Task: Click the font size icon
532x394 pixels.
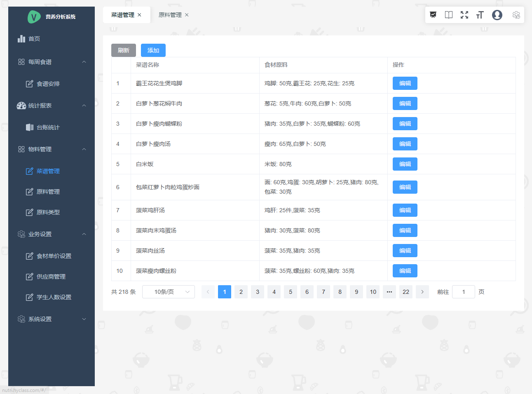Action: point(480,15)
